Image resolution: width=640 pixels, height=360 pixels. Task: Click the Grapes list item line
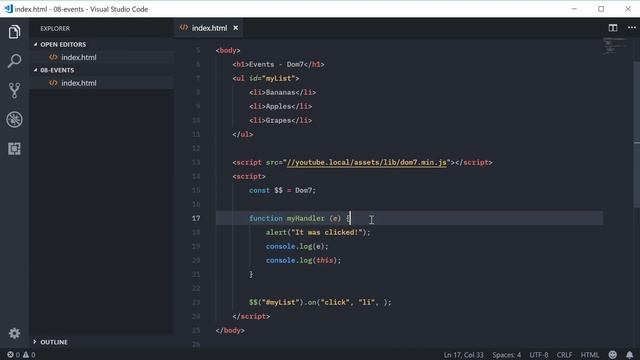280,120
